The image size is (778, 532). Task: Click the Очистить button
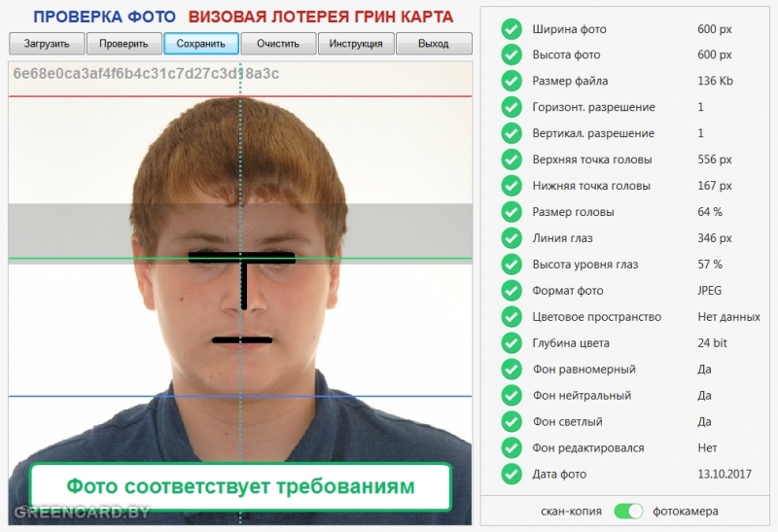pyautogui.click(x=278, y=44)
